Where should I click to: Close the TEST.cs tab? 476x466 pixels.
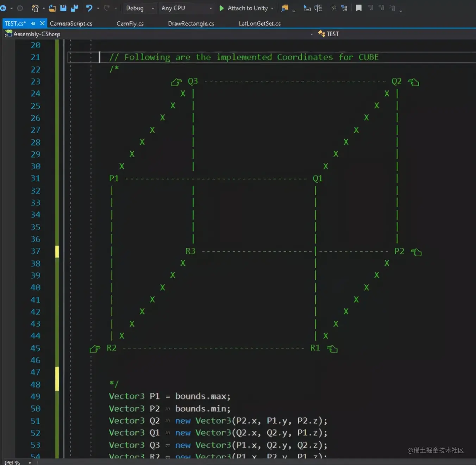click(42, 23)
